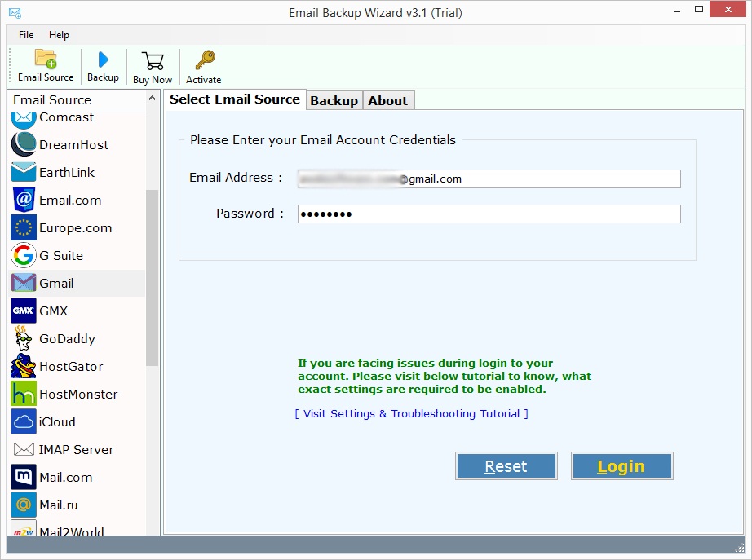This screenshot has width=752, height=560.
Task: Switch to the About tab
Action: (x=388, y=101)
